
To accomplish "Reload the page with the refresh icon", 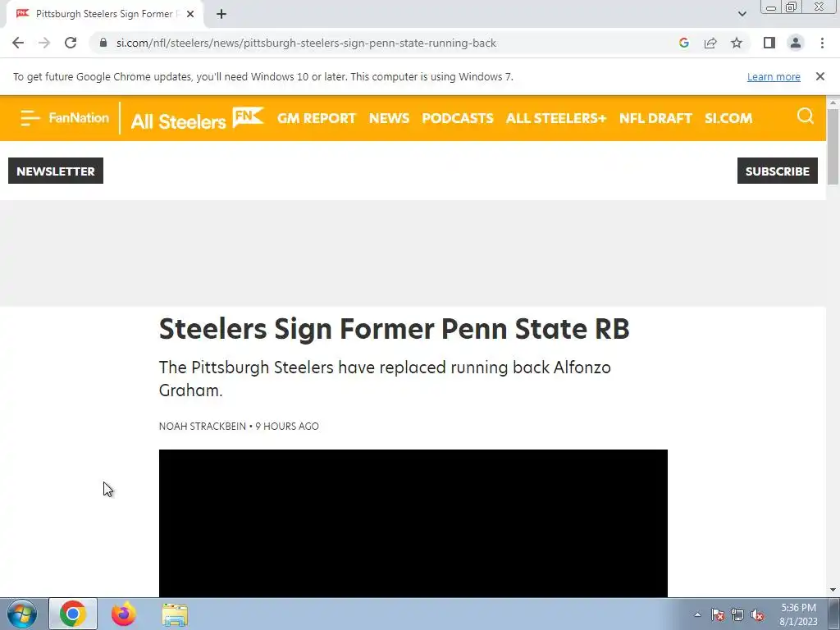I will click(x=71, y=43).
